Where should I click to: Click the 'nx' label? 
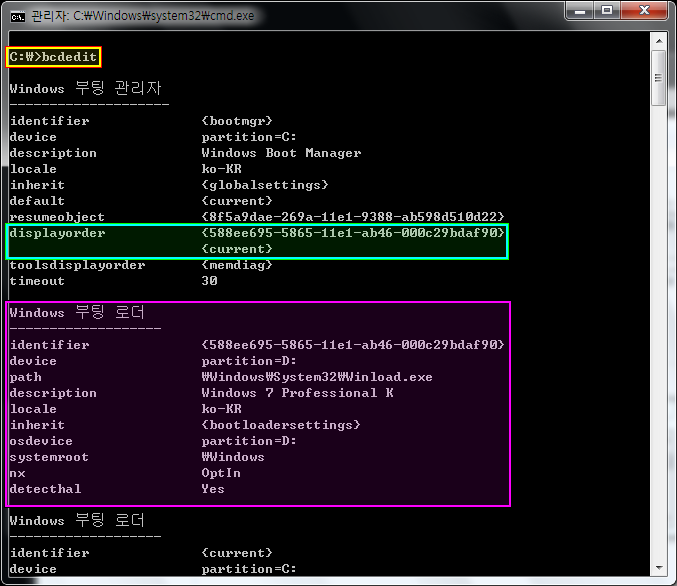point(17,473)
